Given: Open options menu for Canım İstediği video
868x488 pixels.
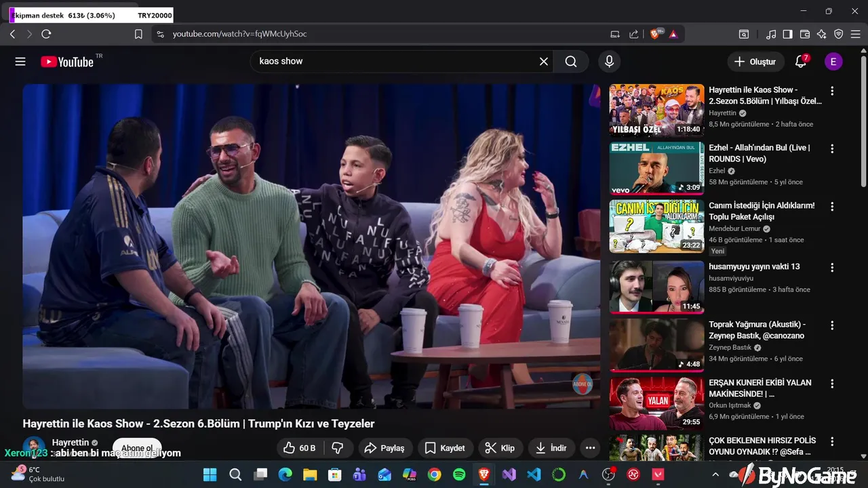Looking at the screenshot, I should (x=832, y=206).
